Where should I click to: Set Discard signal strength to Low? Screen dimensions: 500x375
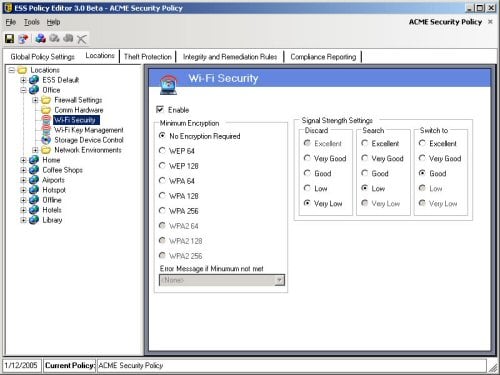pos(307,188)
